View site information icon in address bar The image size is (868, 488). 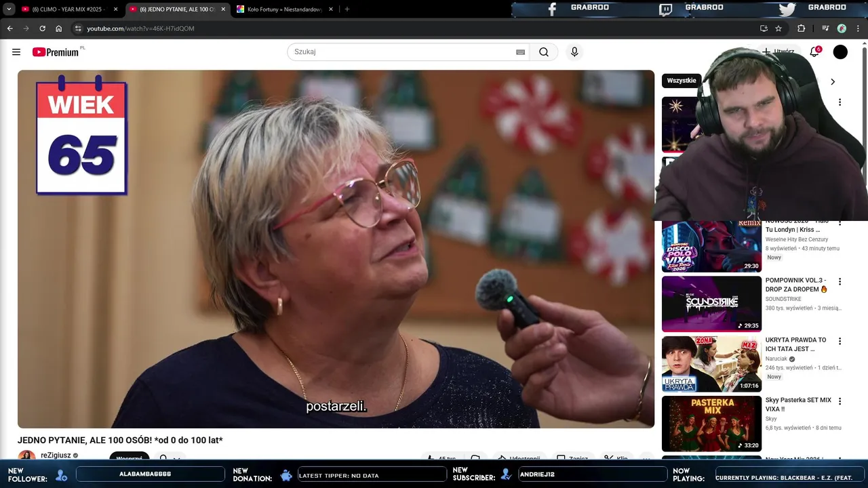pyautogui.click(x=78, y=28)
